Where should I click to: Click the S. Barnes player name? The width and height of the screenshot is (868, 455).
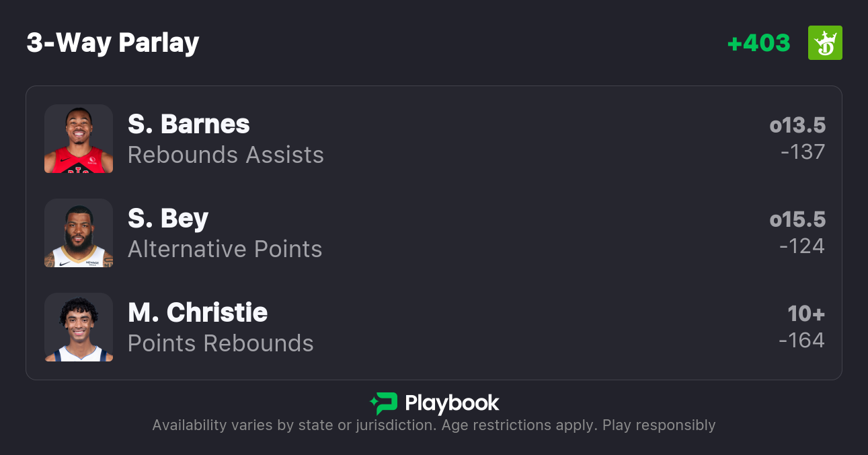(189, 124)
